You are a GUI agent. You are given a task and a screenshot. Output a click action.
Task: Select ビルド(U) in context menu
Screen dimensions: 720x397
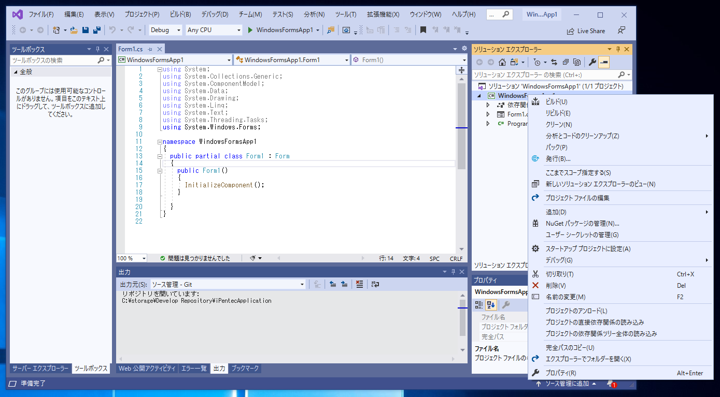[620, 102]
